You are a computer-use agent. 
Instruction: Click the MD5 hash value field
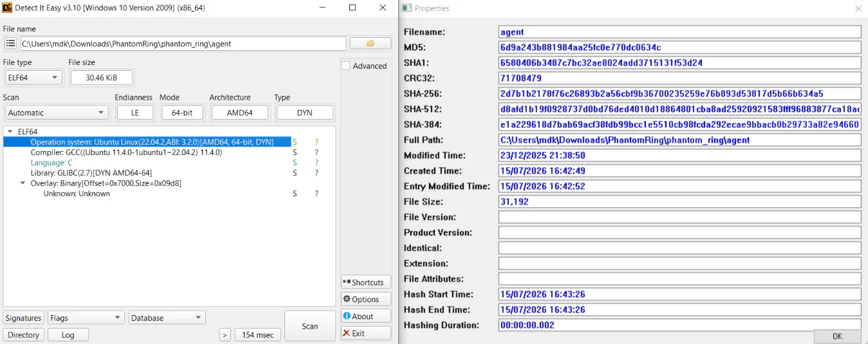click(679, 48)
